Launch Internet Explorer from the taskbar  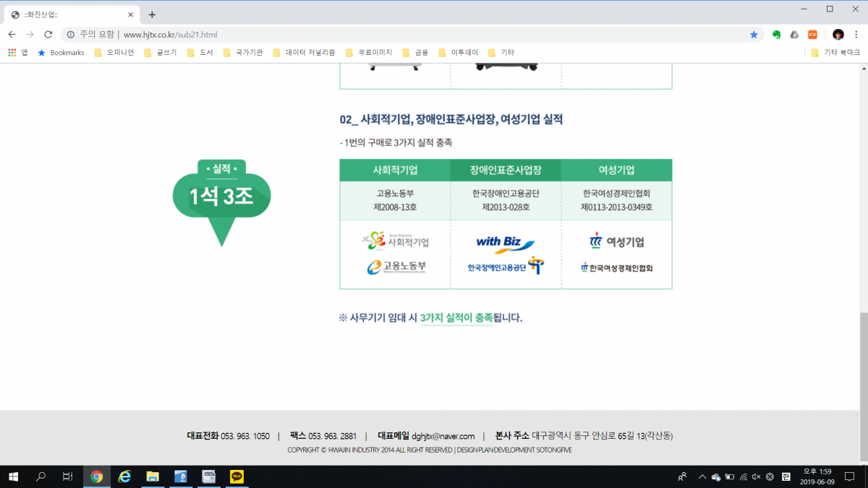click(x=124, y=477)
